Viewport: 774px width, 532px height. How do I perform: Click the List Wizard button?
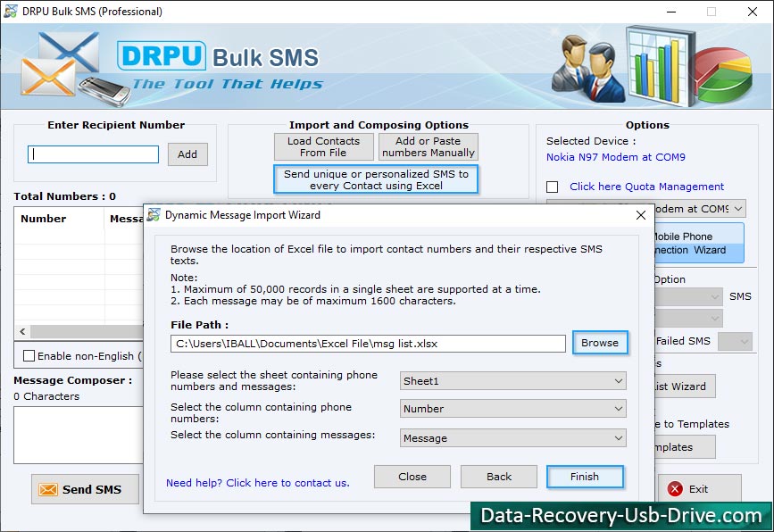pos(685,387)
